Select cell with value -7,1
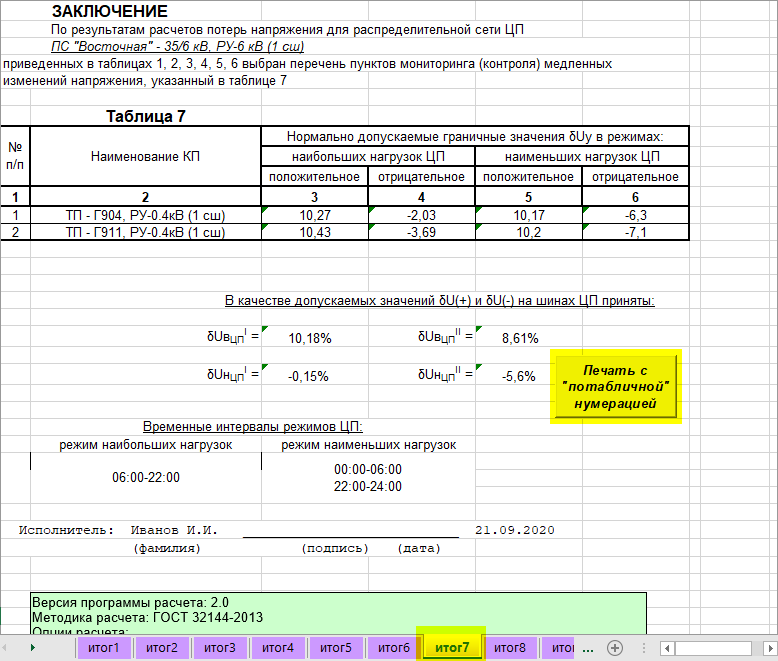The height and width of the screenshot is (661, 778). point(636,232)
